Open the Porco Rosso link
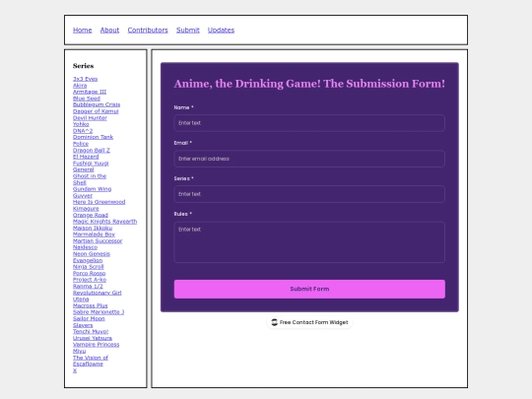532x399 pixels. (x=90, y=274)
